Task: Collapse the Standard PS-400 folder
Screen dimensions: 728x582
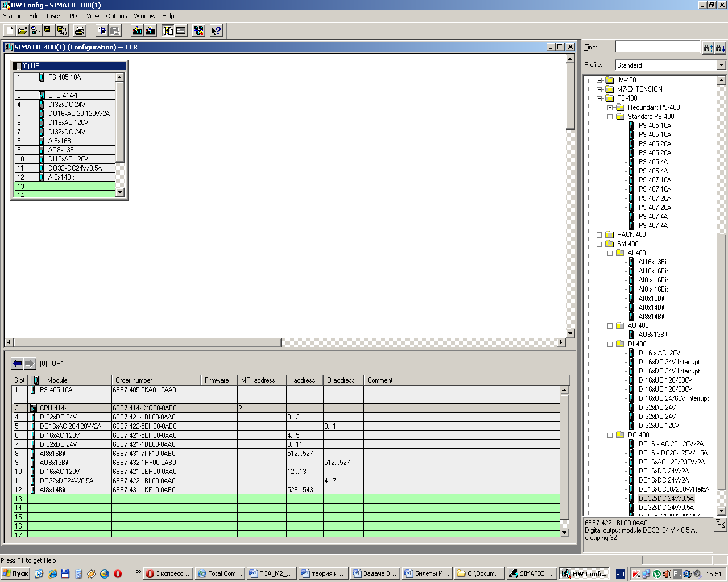Action: [x=610, y=117]
